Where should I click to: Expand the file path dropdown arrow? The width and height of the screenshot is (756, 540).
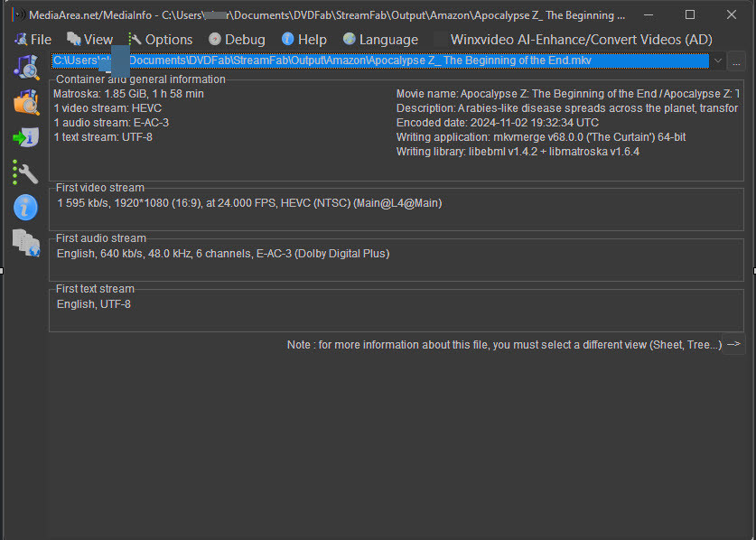click(717, 61)
